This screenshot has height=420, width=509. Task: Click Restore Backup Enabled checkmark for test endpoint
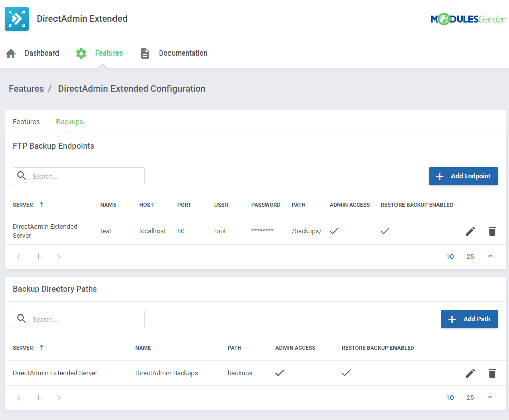pyautogui.click(x=385, y=231)
